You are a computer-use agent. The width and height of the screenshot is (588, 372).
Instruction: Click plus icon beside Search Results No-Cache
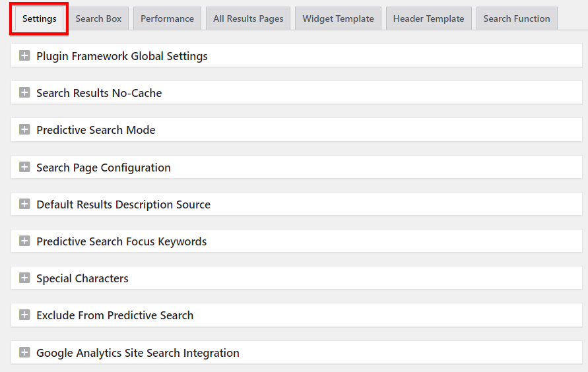click(x=25, y=92)
